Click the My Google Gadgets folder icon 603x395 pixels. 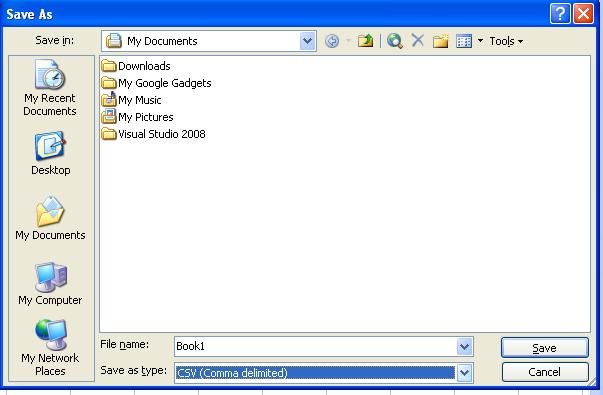109,83
